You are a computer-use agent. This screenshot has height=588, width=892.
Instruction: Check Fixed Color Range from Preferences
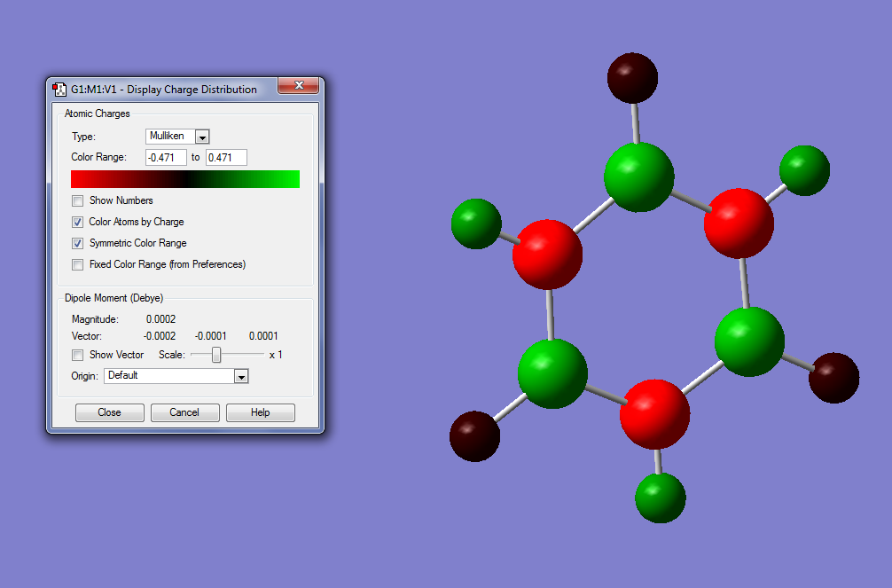click(78, 264)
